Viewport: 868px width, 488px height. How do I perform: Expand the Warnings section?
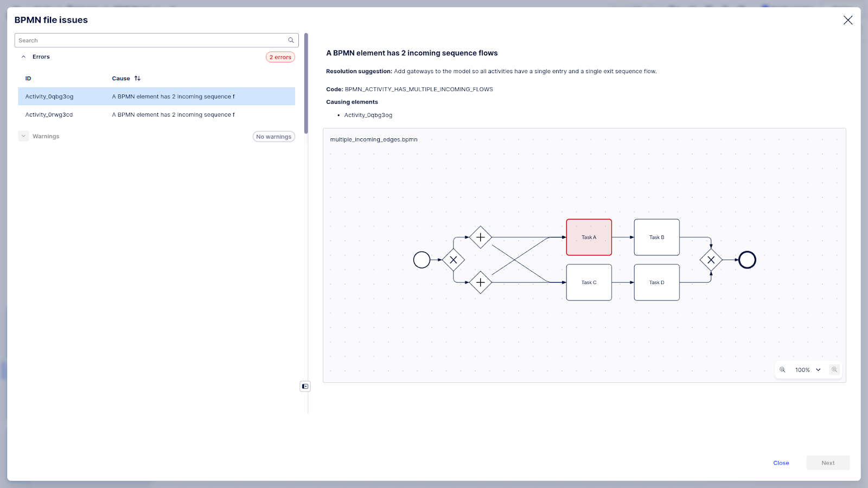click(x=23, y=136)
